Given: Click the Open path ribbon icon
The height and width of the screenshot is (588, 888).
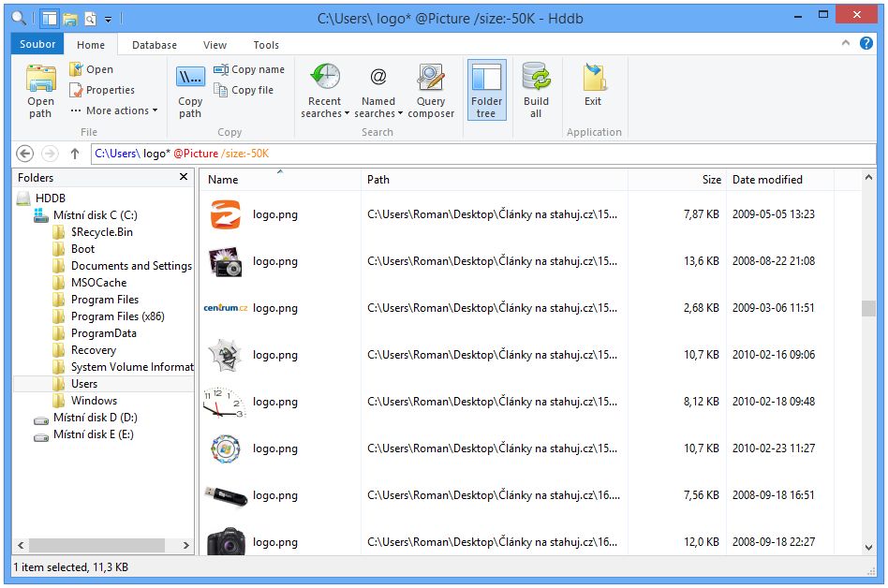Looking at the screenshot, I should point(40,91).
